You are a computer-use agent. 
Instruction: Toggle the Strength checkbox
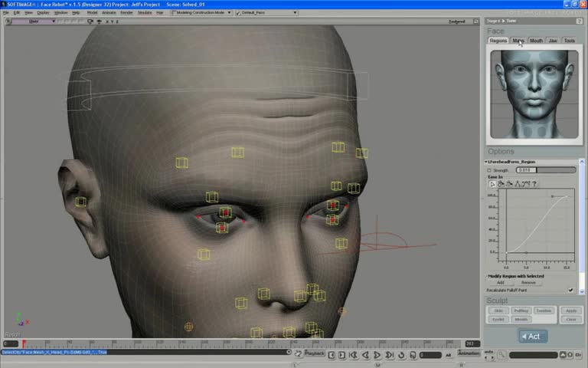tap(489, 170)
